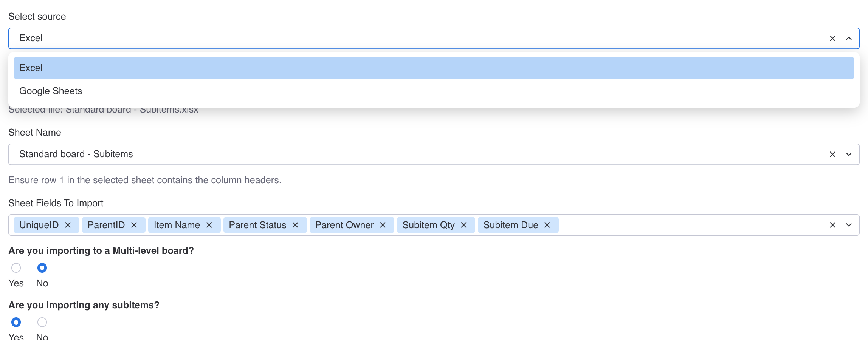The width and height of the screenshot is (868, 340).
Task: Remove the Item Name field tag
Action: click(209, 225)
